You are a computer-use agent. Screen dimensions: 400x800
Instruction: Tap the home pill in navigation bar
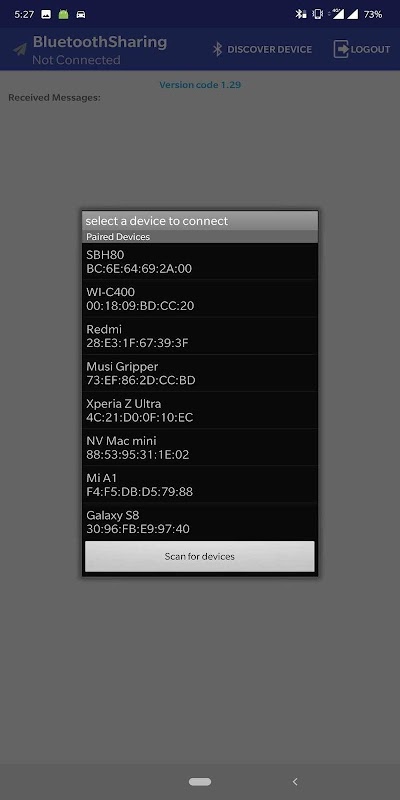point(200,781)
